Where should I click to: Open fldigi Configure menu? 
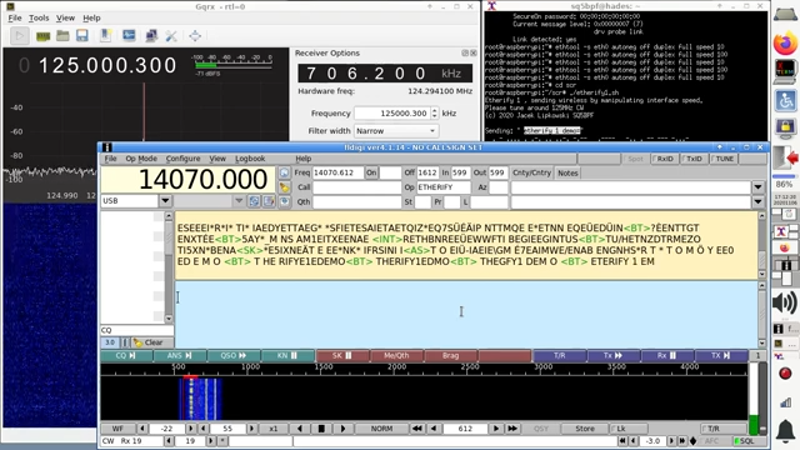[183, 159]
